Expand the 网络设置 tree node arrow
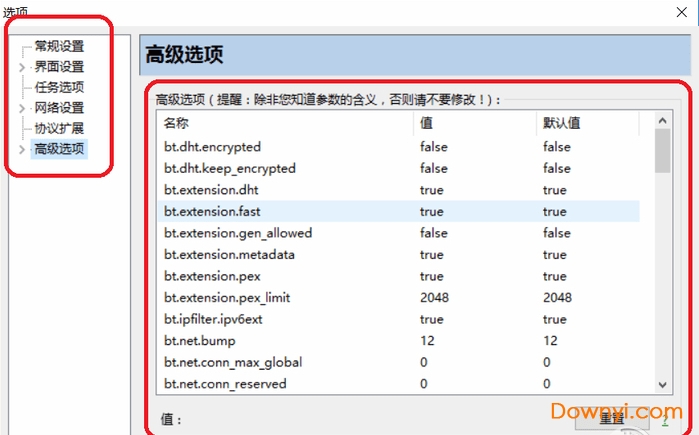The height and width of the screenshot is (435, 699). coord(22,108)
